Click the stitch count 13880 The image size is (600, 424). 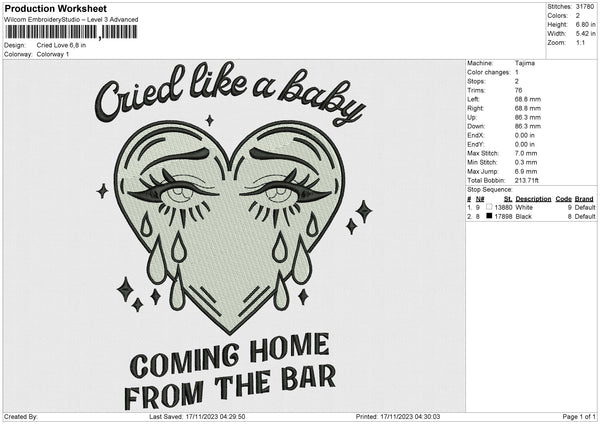click(x=503, y=207)
